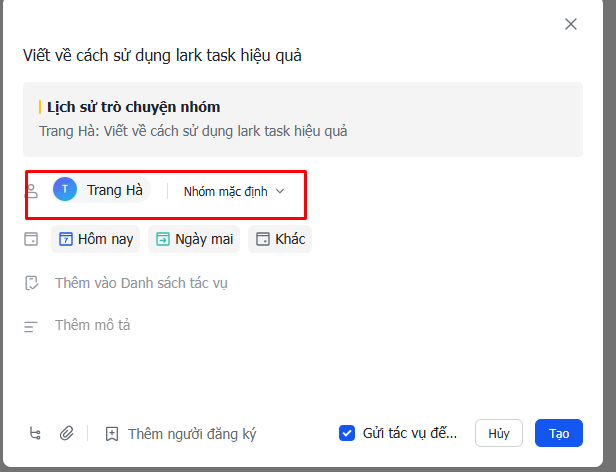Viewport: 616px width, 472px height.
Task: Choose 'Khác' due date option
Action: [x=280, y=239]
